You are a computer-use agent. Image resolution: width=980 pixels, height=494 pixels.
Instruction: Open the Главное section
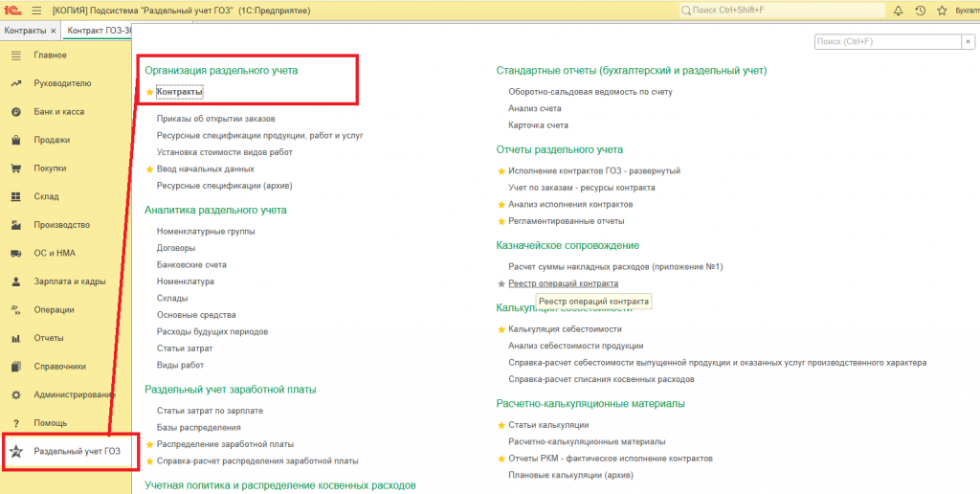pyautogui.click(x=50, y=56)
